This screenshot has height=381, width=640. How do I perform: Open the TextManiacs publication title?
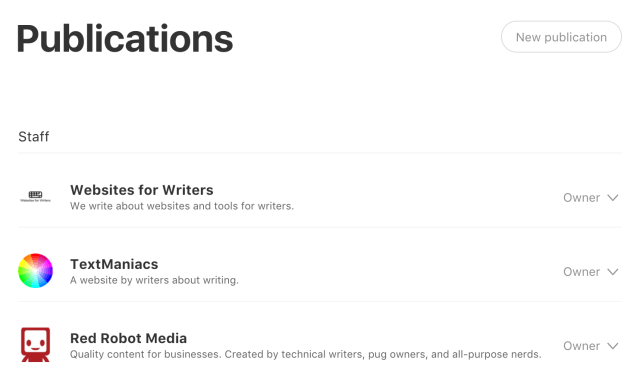[114, 264]
